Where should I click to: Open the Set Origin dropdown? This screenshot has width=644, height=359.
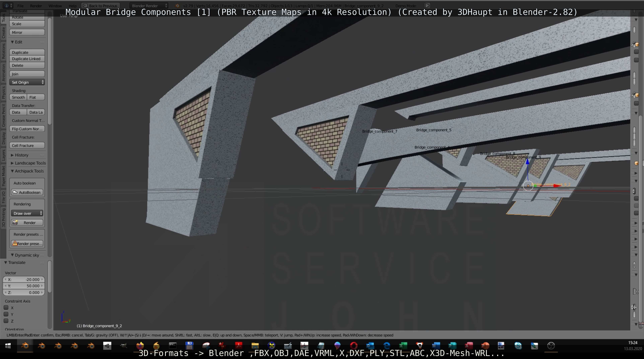[27, 82]
